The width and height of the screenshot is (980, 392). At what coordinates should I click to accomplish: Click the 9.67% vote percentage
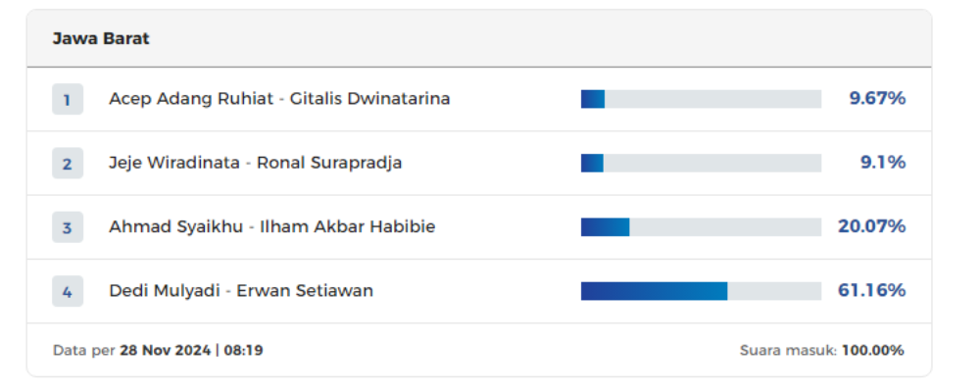(877, 99)
